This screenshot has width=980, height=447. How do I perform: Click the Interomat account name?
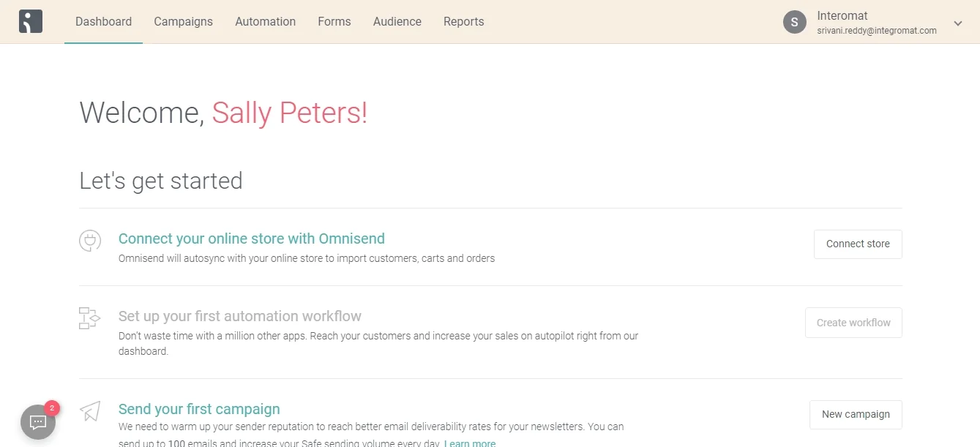click(x=842, y=15)
